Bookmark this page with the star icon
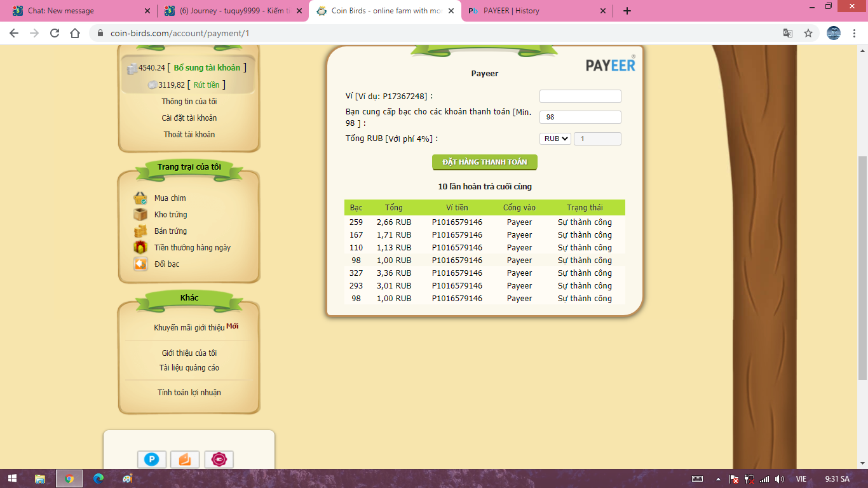Viewport: 868px width, 488px height. coord(808,33)
